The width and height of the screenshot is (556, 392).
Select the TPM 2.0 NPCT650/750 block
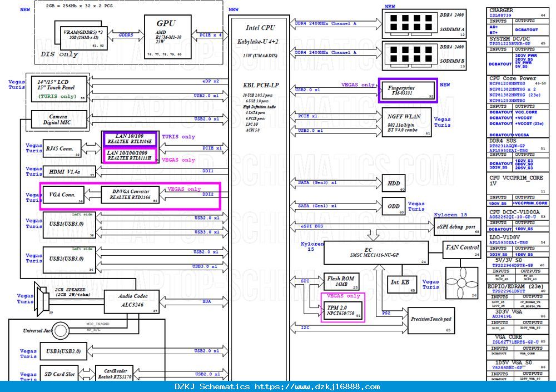coord(343,310)
